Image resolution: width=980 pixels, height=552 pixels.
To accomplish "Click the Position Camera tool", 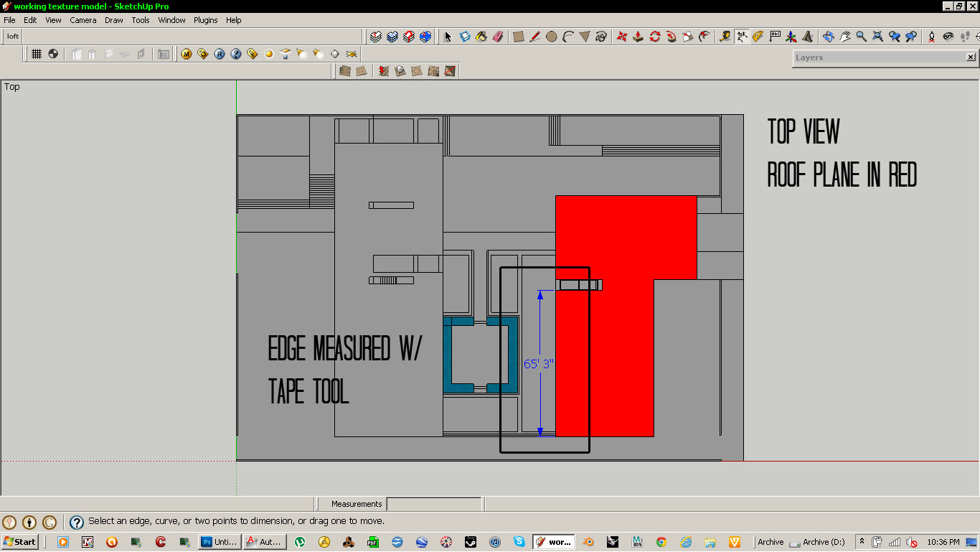I will (931, 37).
